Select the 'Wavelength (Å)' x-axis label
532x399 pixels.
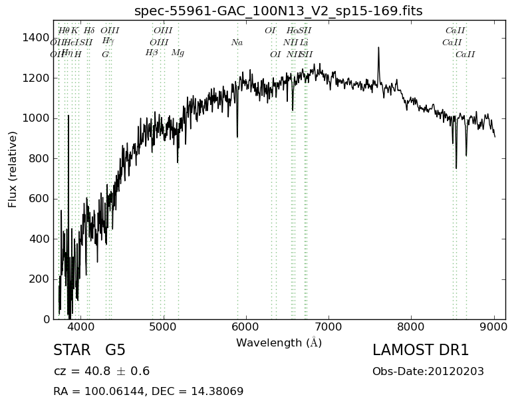pyautogui.click(x=279, y=342)
